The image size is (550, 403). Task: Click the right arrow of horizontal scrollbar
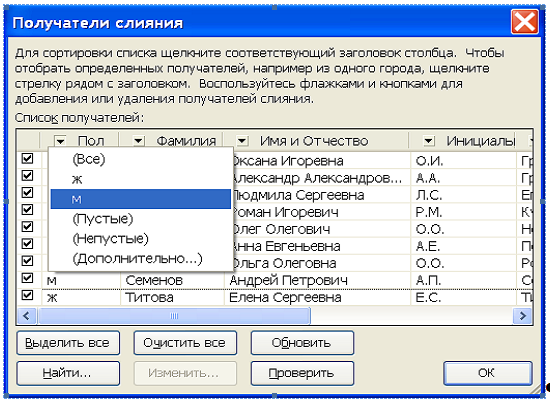(523, 316)
